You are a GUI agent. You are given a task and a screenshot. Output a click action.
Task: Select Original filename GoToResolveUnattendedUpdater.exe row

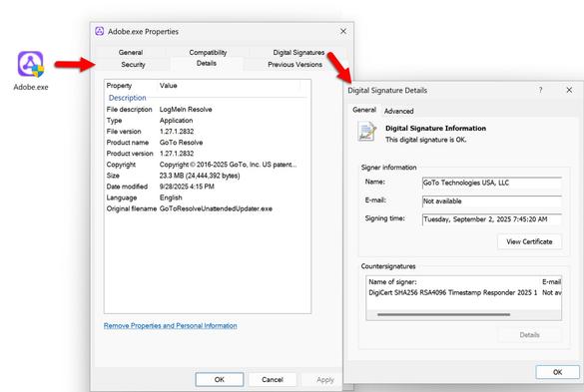(x=208, y=208)
